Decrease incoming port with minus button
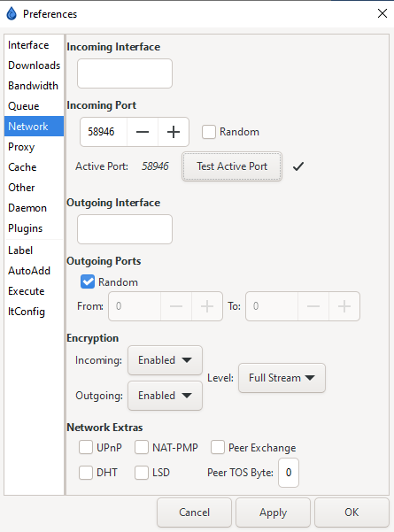 tap(143, 132)
